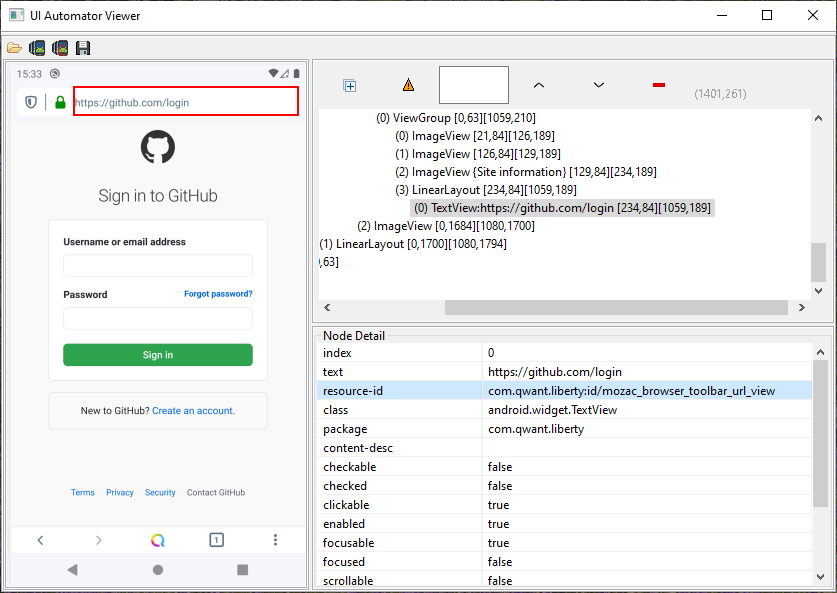
Task: Click the first Device Screenshot toolbar icon
Action: (x=37, y=48)
